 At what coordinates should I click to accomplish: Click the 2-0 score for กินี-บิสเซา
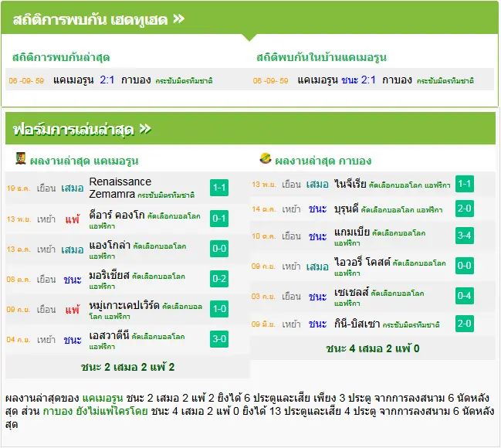[x=465, y=324]
